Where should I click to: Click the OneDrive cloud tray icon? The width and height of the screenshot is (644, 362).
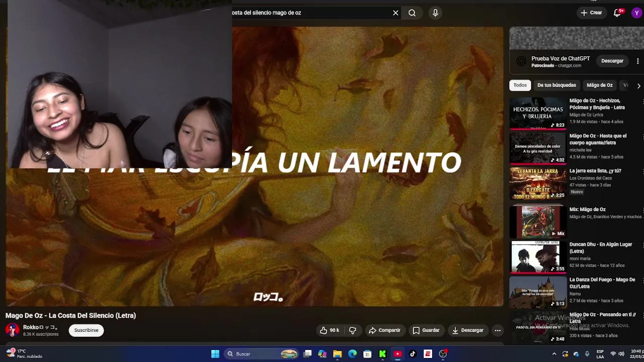coord(576,354)
